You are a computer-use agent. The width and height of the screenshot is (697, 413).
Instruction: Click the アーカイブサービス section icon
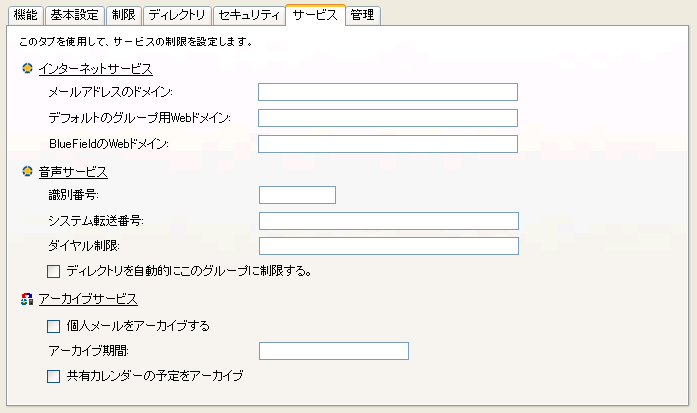point(27,299)
